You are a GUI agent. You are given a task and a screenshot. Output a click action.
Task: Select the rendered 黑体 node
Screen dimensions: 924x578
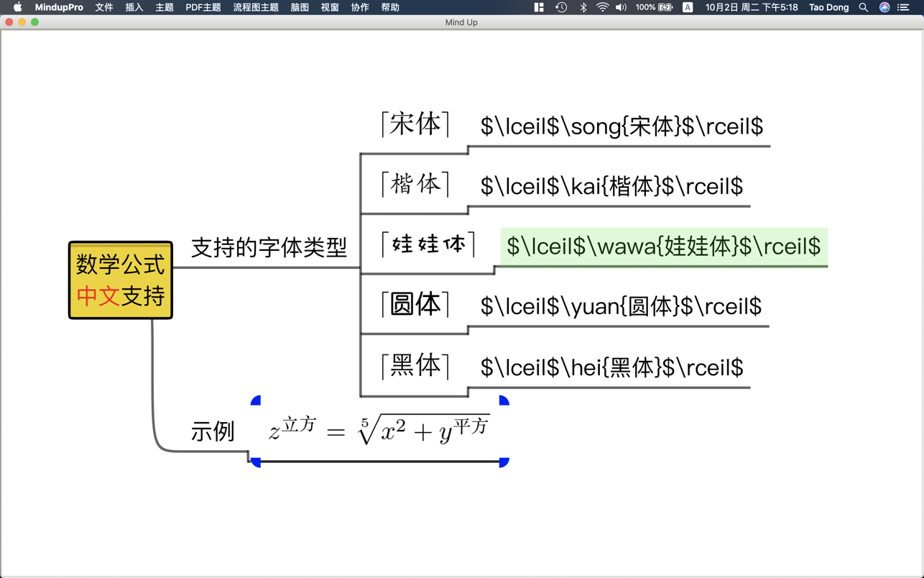coord(415,366)
